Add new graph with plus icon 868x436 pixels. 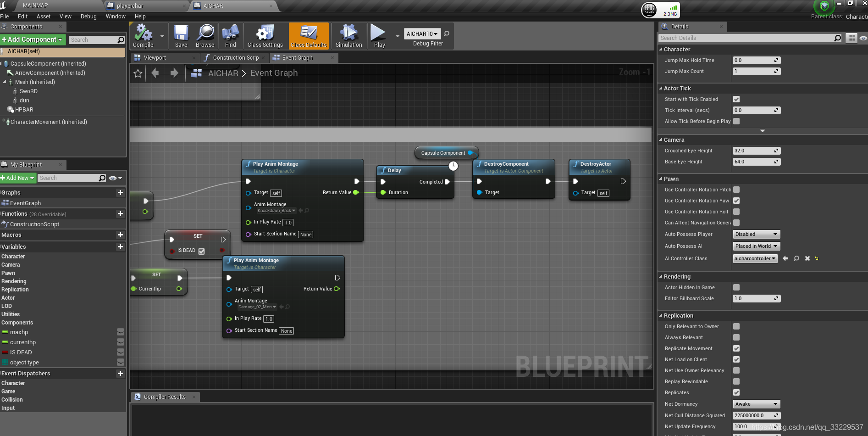click(x=120, y=193)
